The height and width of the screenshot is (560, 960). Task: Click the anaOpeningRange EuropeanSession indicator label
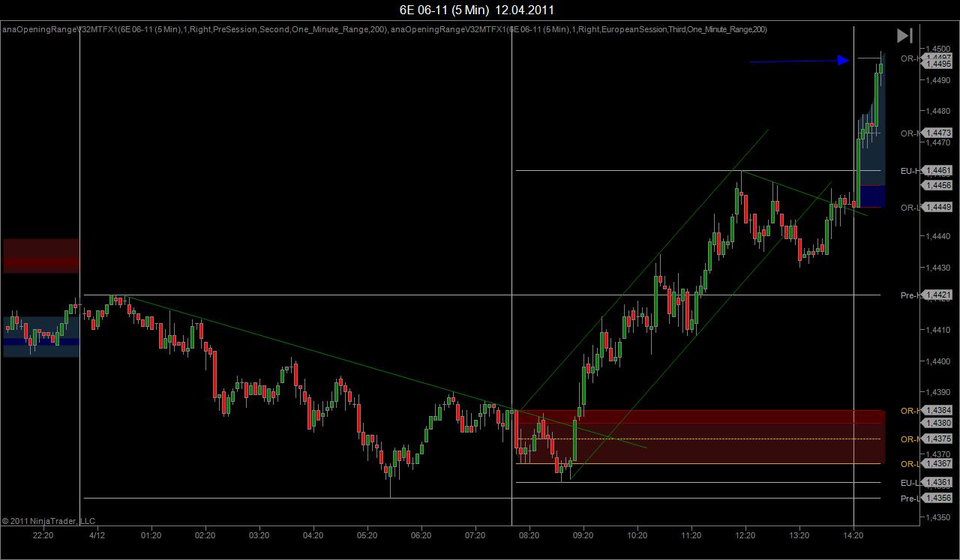coord(579,29)
